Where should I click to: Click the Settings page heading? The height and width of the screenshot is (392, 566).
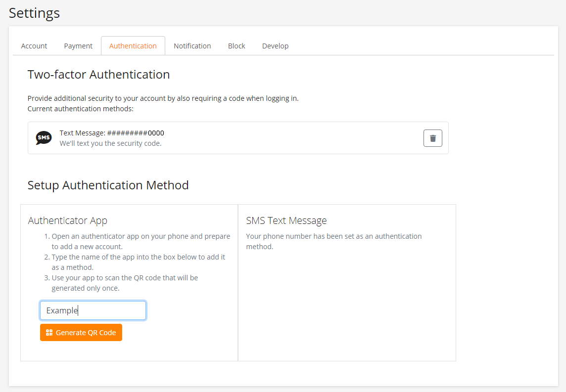click(x=35, y=13)
